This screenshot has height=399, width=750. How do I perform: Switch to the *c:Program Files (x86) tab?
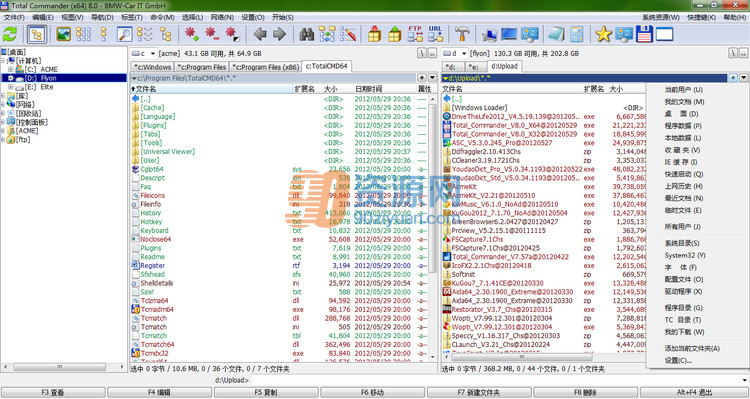265,67
